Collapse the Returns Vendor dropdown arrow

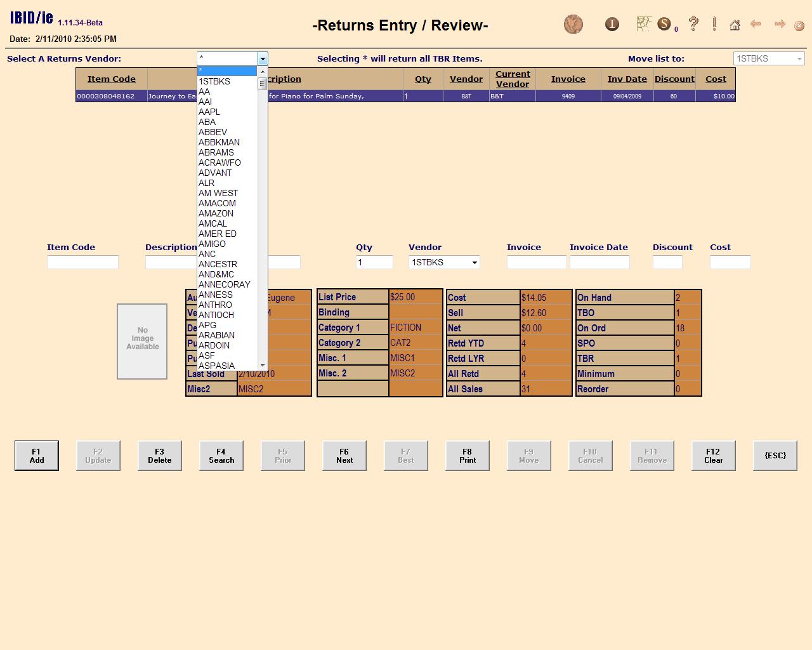(x=263, y=58)
